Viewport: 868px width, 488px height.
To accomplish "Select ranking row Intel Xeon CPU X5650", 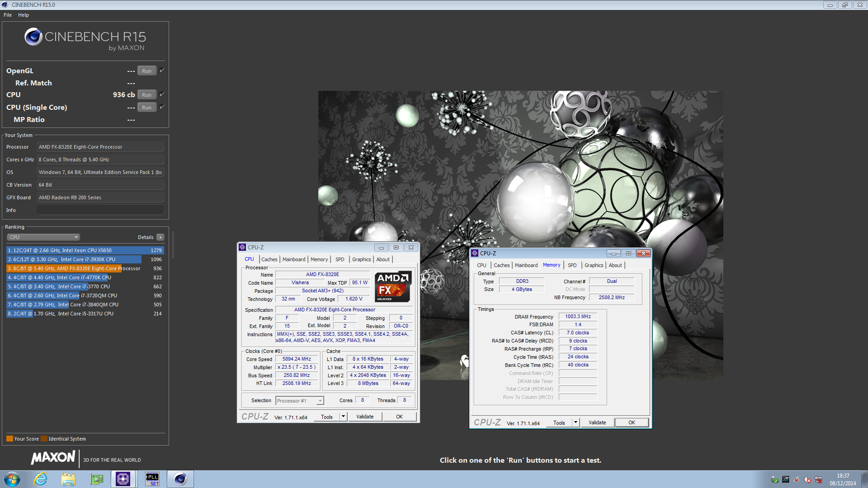I will [85, 250].
